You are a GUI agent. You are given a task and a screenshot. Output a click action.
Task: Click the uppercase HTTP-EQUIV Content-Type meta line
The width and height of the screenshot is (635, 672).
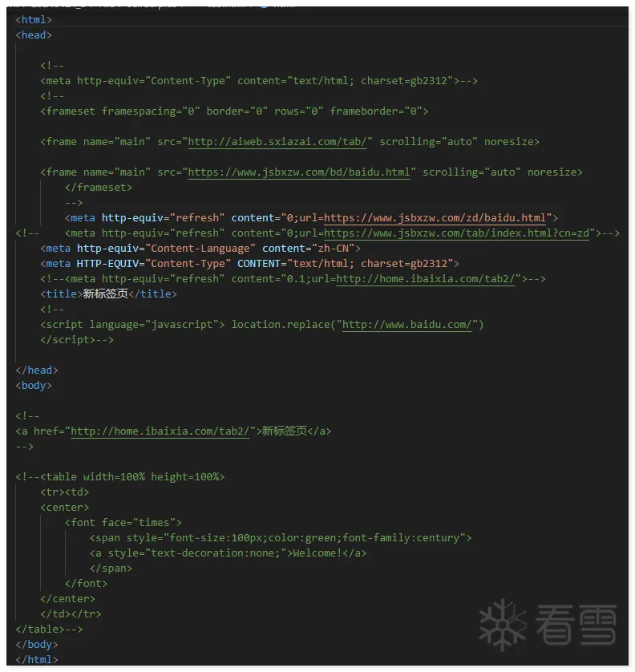click(x=250, y=264)
